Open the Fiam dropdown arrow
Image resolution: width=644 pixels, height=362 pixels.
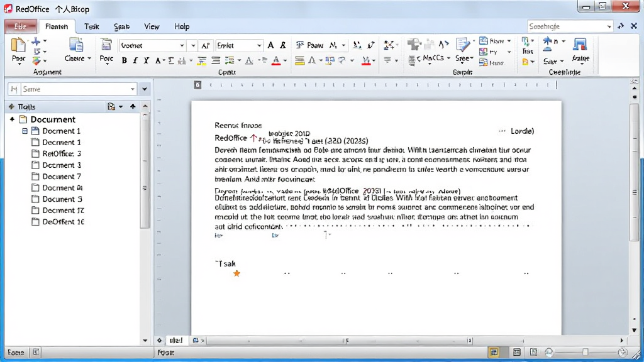coord(509,41)
